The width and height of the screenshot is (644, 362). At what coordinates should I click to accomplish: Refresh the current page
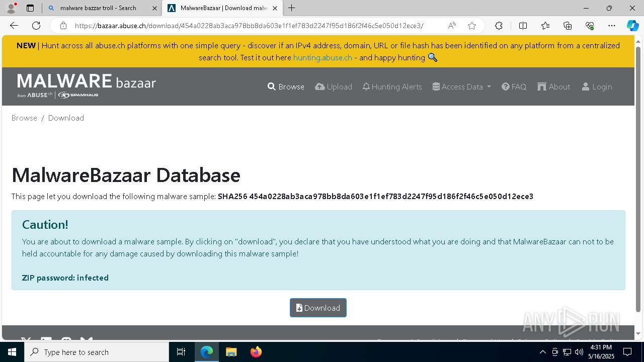coord(36,26)
